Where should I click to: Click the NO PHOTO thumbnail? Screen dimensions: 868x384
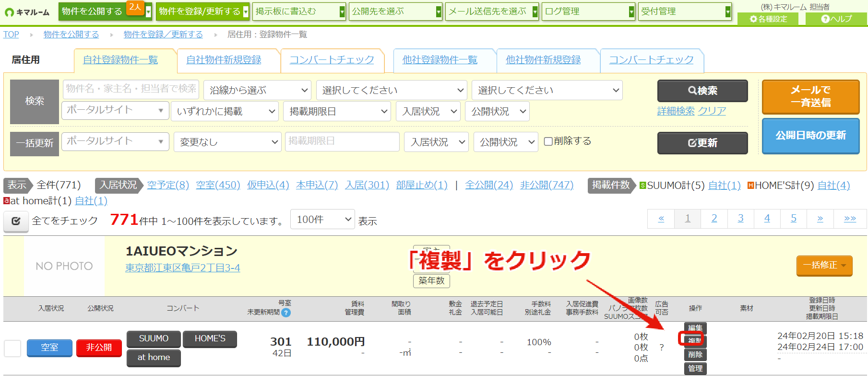pyautogui.click(x=64, y=266)
